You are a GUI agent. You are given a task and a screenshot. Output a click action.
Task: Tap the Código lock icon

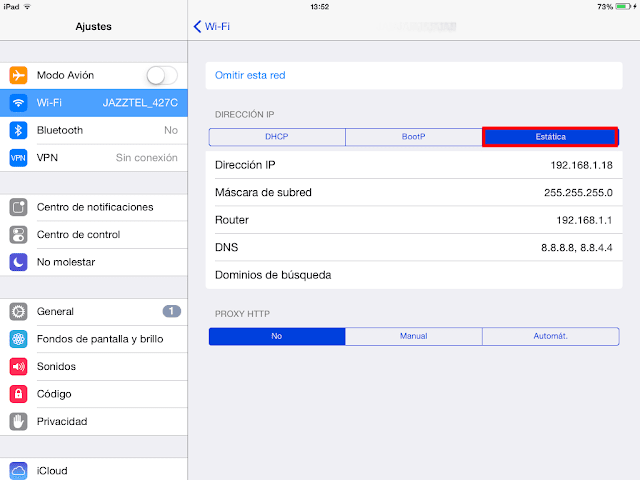18,394
